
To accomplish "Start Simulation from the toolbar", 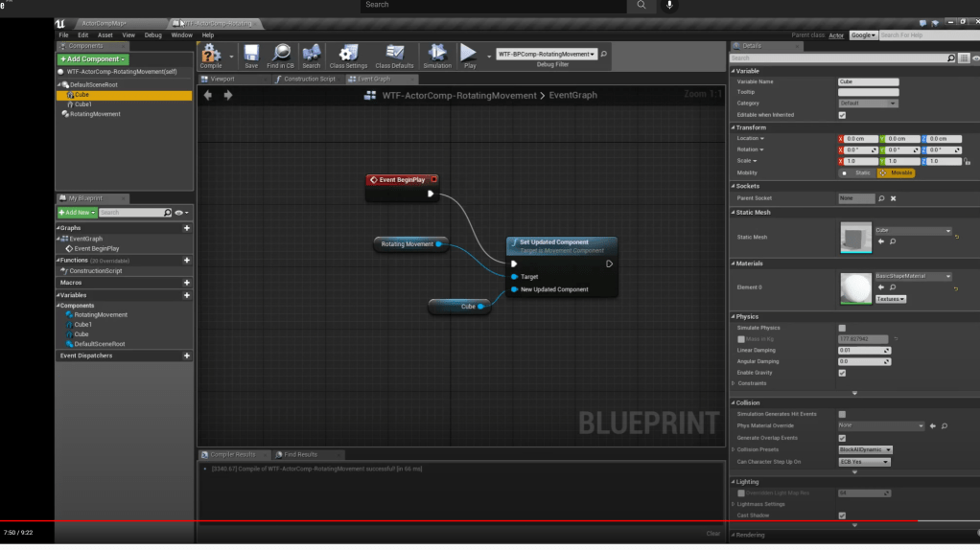I will pos(437,55).
